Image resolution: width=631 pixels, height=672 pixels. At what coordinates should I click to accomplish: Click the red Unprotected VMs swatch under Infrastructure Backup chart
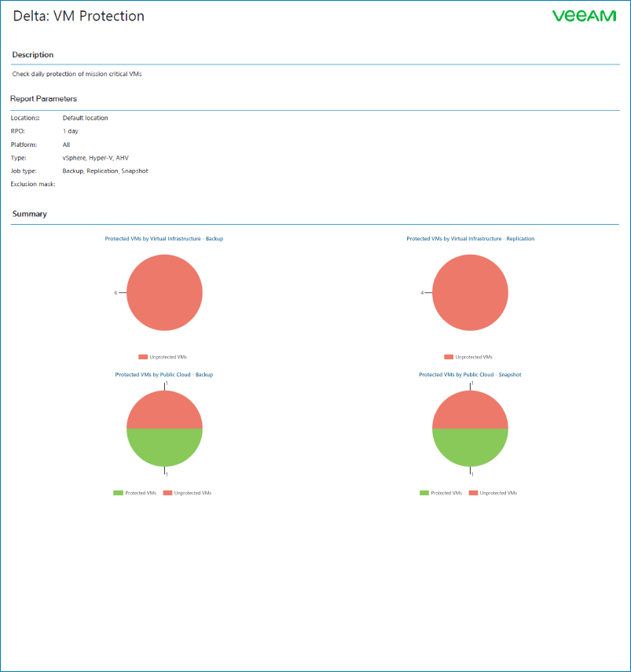tap(143, 357)
